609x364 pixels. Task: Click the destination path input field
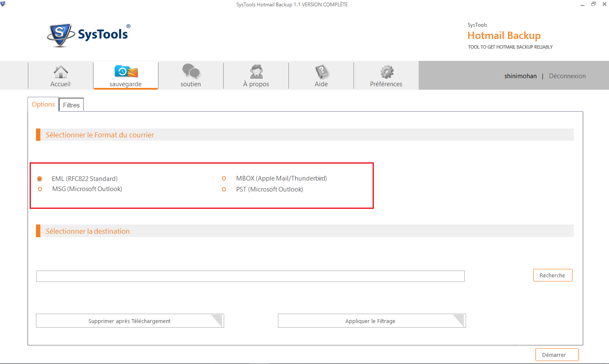coord(250,276)
